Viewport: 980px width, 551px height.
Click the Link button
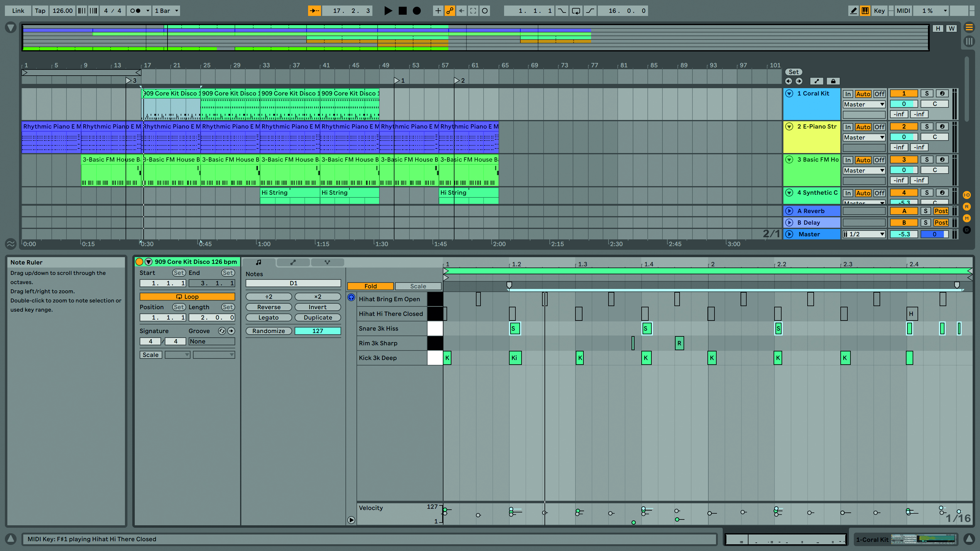pos(18,11)
